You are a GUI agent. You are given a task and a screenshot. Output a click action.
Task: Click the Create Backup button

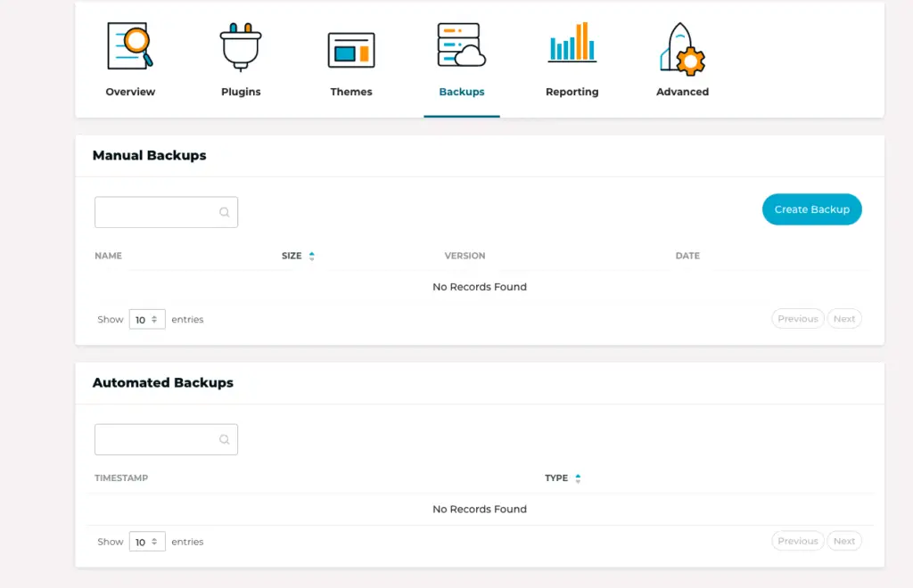click(x=811, y=209)
